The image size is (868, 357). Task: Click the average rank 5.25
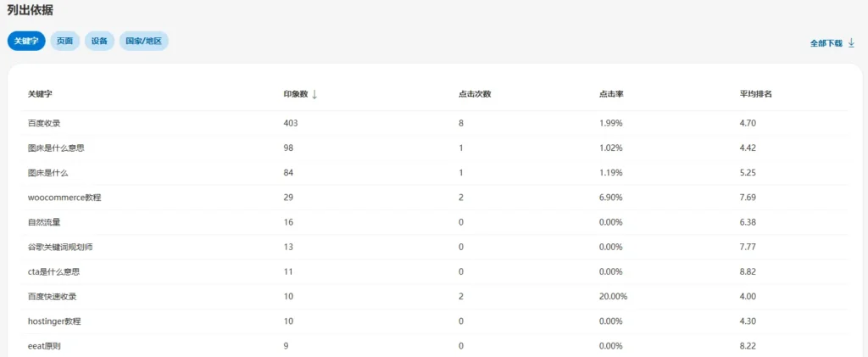[x=748, y=173]
